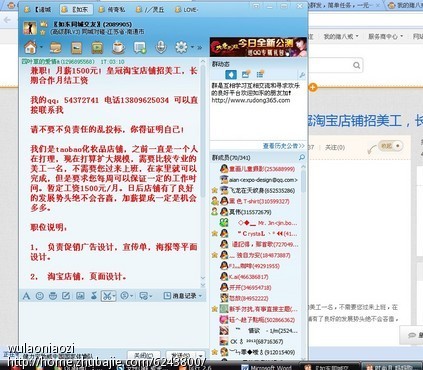Open group settings gear icon

[182, 48]
